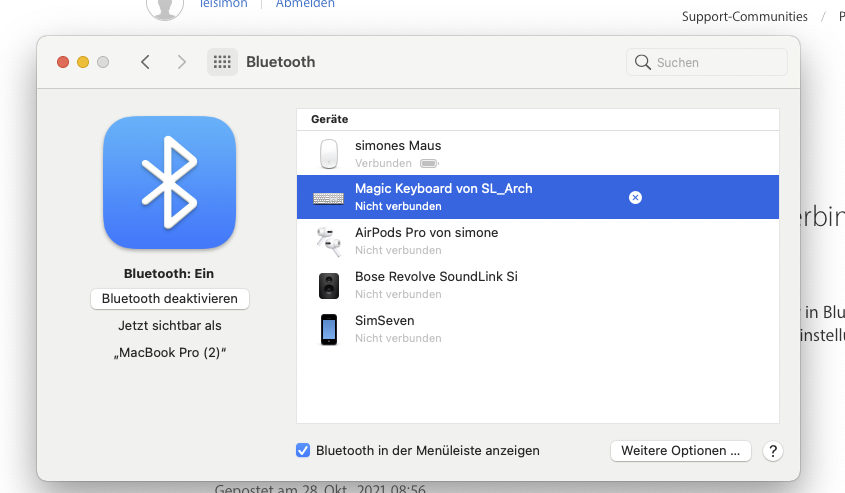Click the user avatar in background page

[x=165, y=8]
